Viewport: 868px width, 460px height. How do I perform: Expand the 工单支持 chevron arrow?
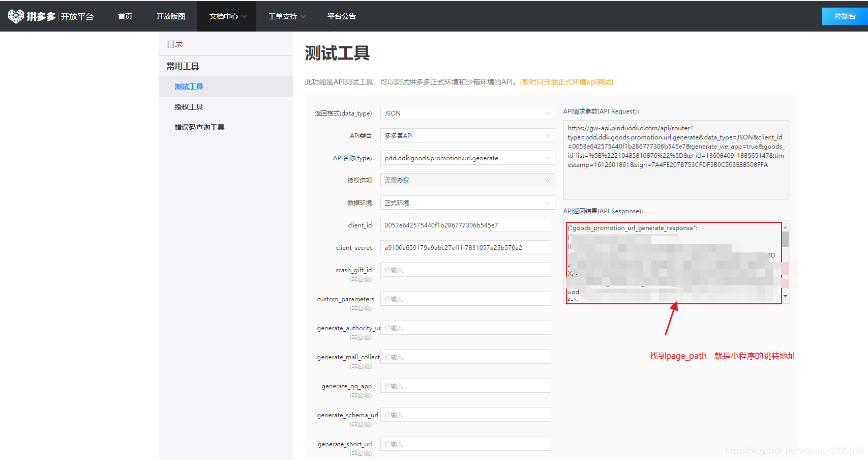pyautogui.click(x=303, y=16)
